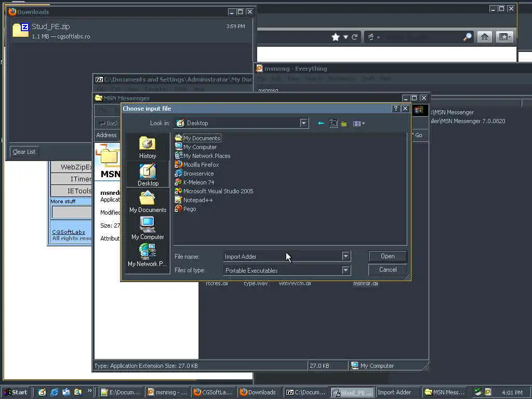Click the File name input field
532x399 pixels.
282,257
